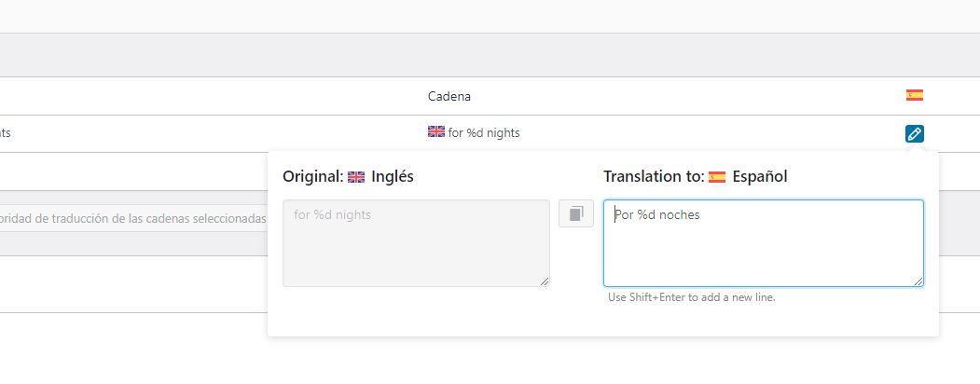This screenshot has height=384, width=980.
Task: Click the Cadena column header
Action: click(449, 96)
